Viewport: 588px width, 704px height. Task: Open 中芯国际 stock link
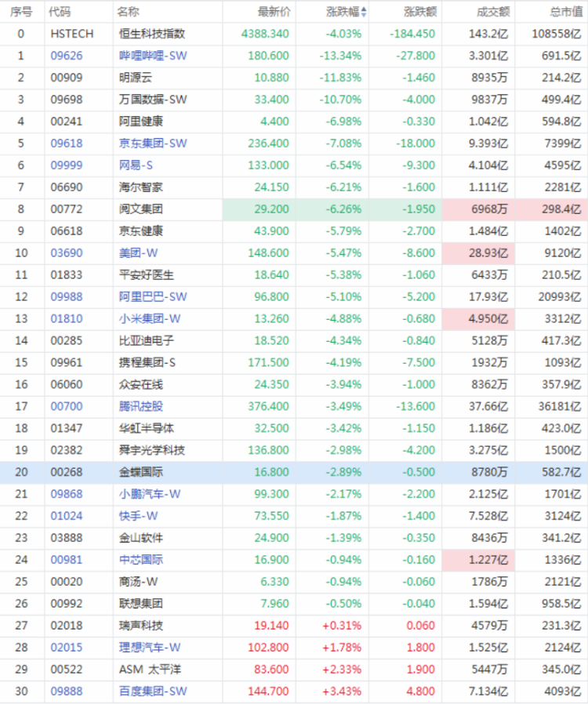(141, 560)
